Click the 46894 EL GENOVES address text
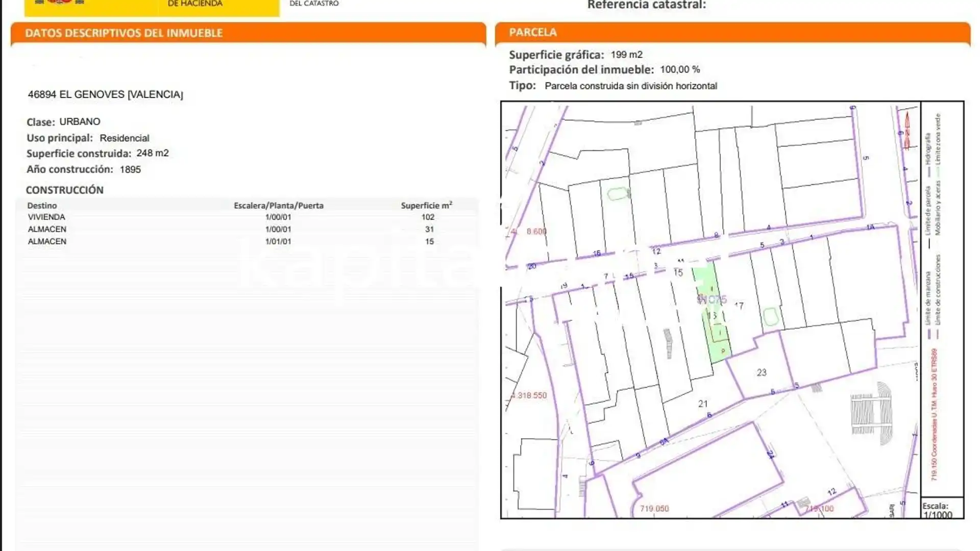Image resolution: width=980 pixels, height=551 pixels. (105, 94)
